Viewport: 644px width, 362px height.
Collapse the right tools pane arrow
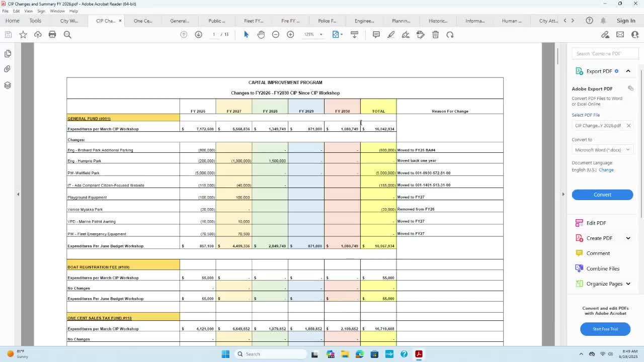tap(563, 194)
